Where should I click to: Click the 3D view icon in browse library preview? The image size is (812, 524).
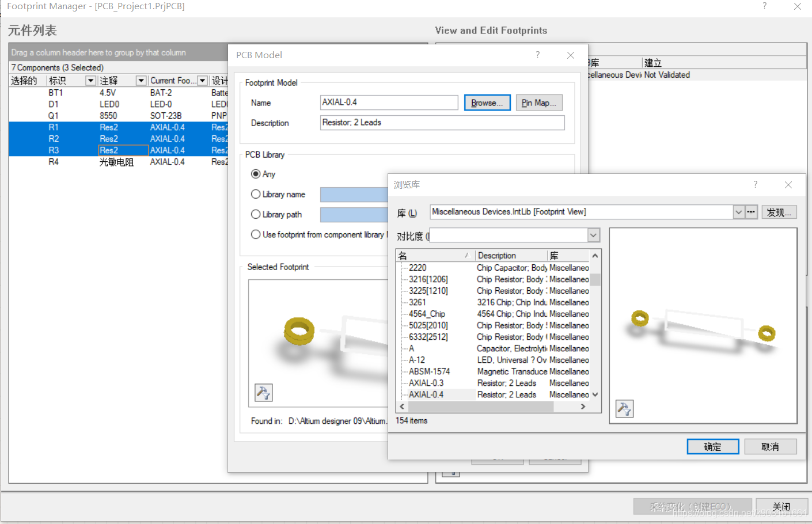click(x=624, y=409)
